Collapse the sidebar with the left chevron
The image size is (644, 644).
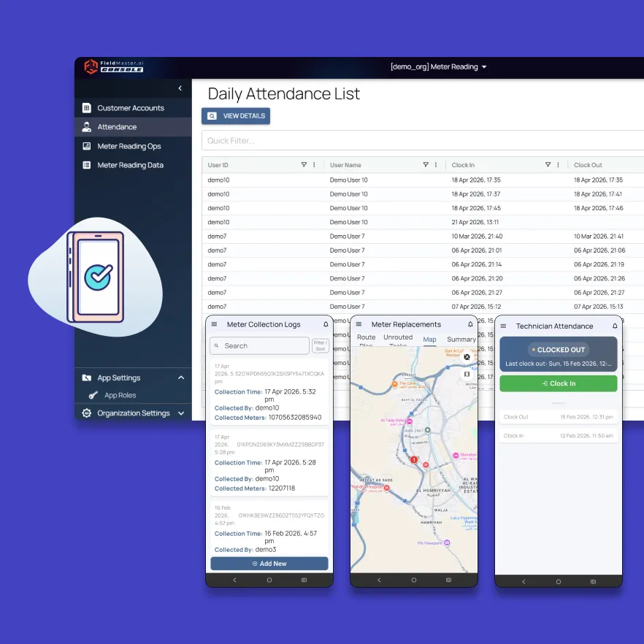pos(180,88)
